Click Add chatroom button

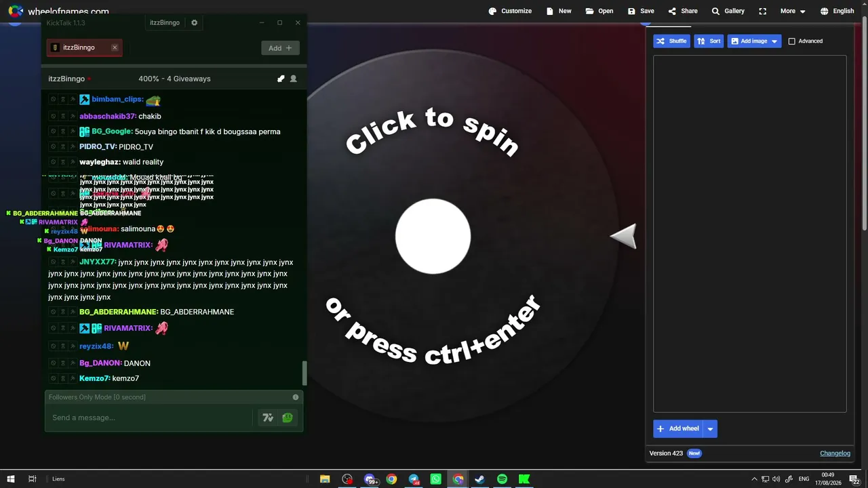(280, 48)
